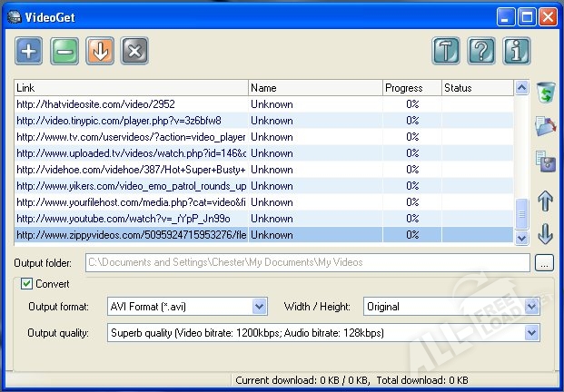Start download with the orange arrow button
Screen dimensions: 564x392
pyautogui.click(x=100, y=51)
